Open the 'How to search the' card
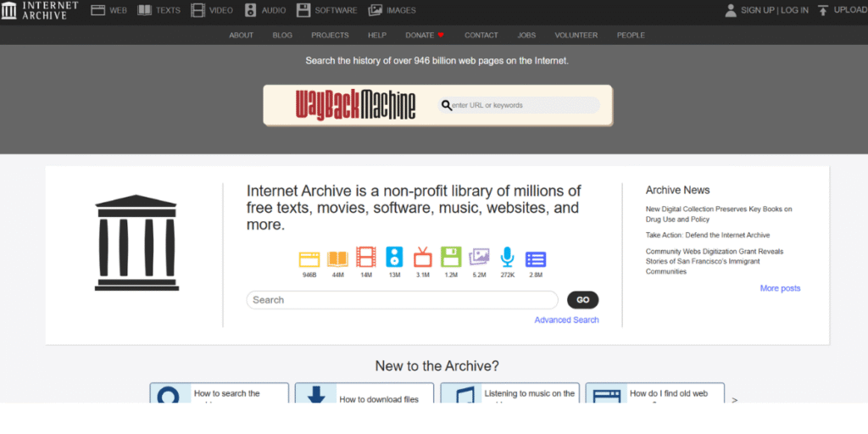This screenshot has width=868, height=434. point(220,392)
